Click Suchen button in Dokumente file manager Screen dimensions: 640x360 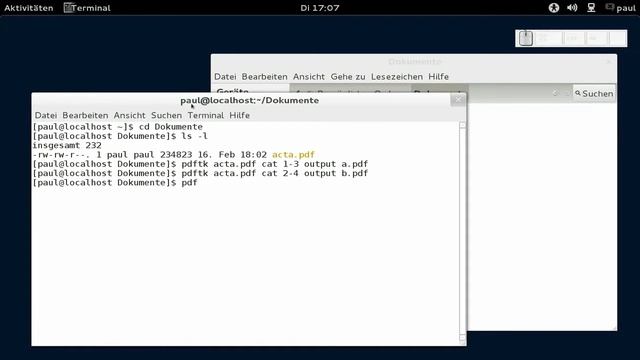click(x=594, y=93)
